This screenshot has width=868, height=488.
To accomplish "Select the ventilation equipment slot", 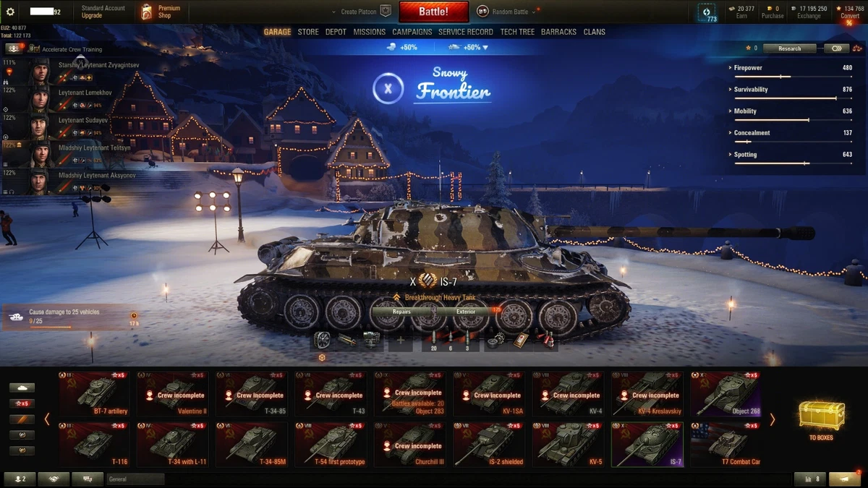I will click(322, 340).
